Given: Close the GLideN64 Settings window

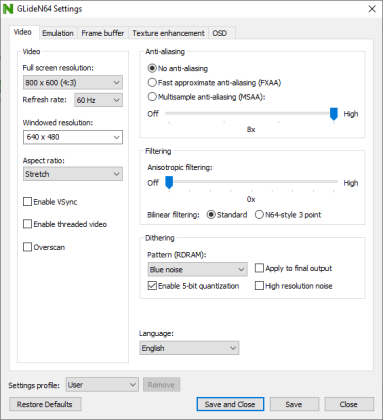Looking at the screenshot, I should (372, 9).
